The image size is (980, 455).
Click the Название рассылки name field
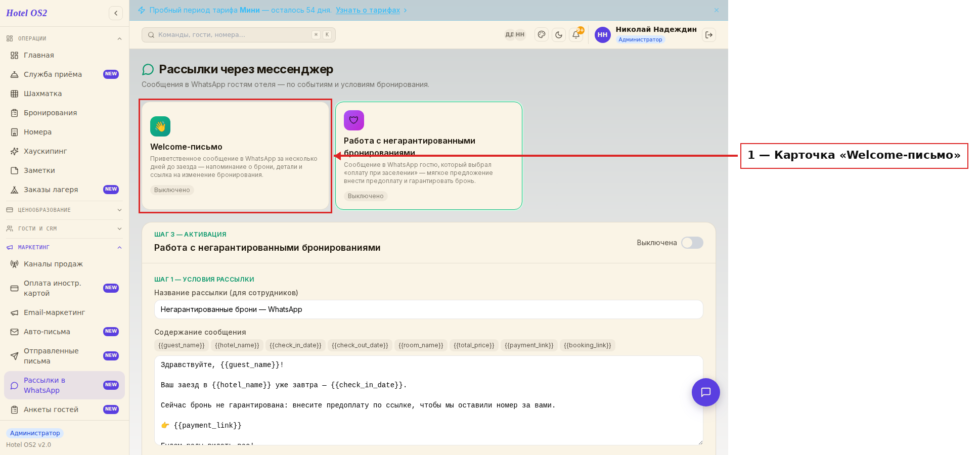pyautogui.click(x=429, y=309)
